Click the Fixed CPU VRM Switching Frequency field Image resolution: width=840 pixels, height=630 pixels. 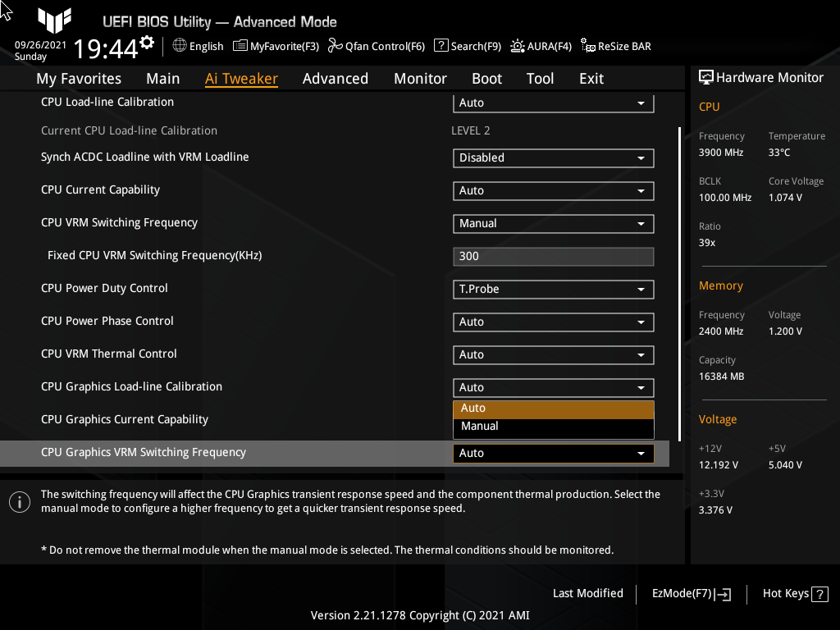coord(553,256)
